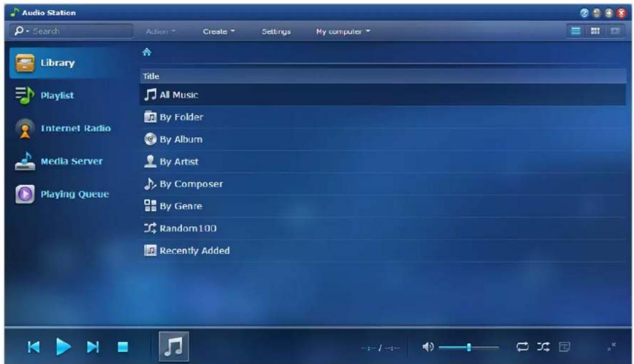
Task: Adjust the volume slider
Action: 469,347
